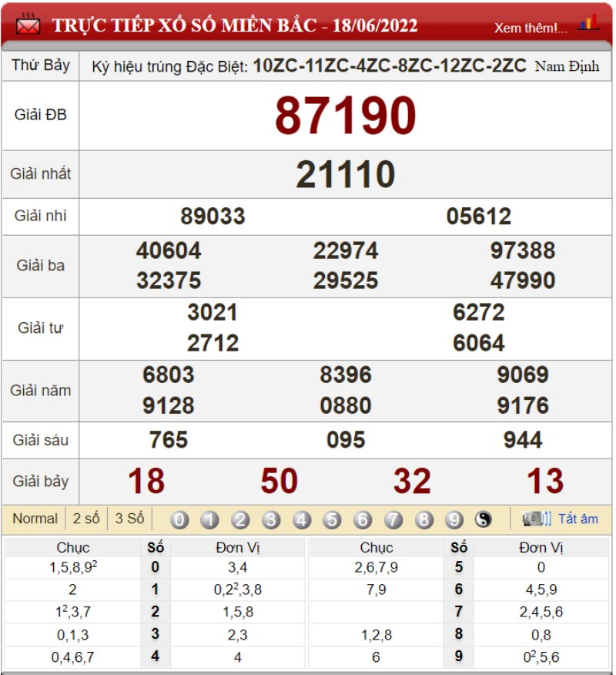Toggle 'Tắt âm' mute sound link
The image size is (616, 675).
click(x=578, y=519)
